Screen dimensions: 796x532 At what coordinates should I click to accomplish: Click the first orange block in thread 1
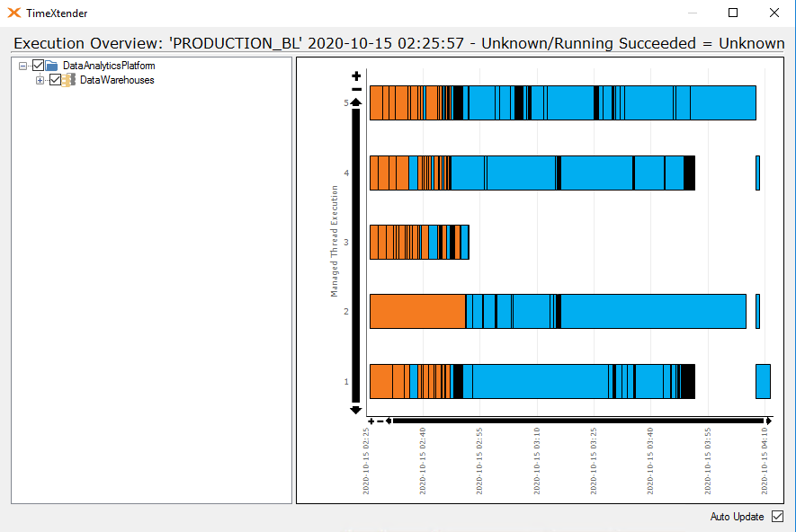(381, 381)
